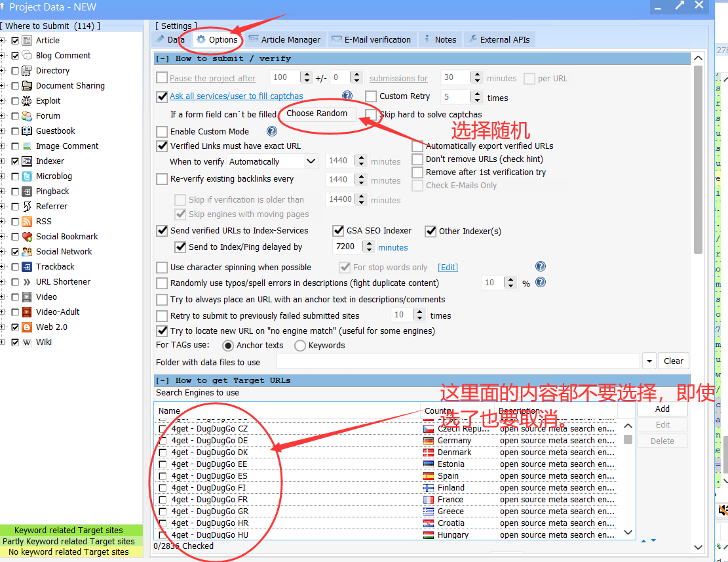Viewport: 728px width, 562px height.
Task: Click the help icon next to Enable Custom Mode
Action: [271, 131]
